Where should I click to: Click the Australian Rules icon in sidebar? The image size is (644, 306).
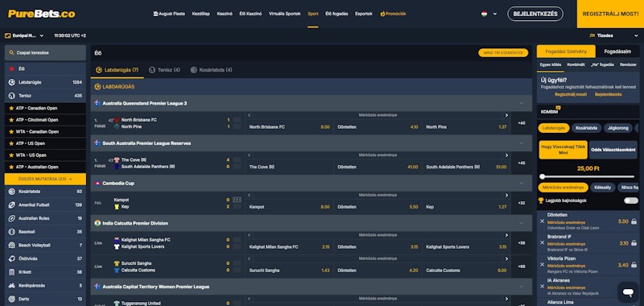(11, 218)
